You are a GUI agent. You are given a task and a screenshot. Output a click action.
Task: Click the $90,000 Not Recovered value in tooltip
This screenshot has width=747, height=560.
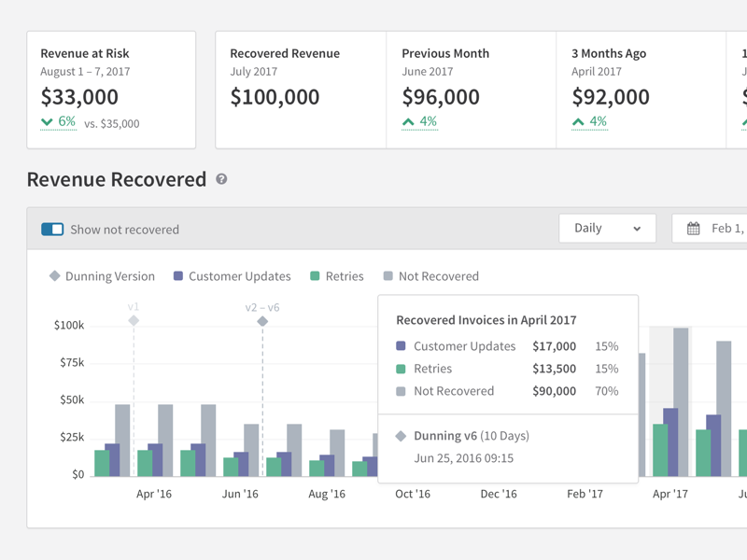pyautogui.click(x=554, y=391)
